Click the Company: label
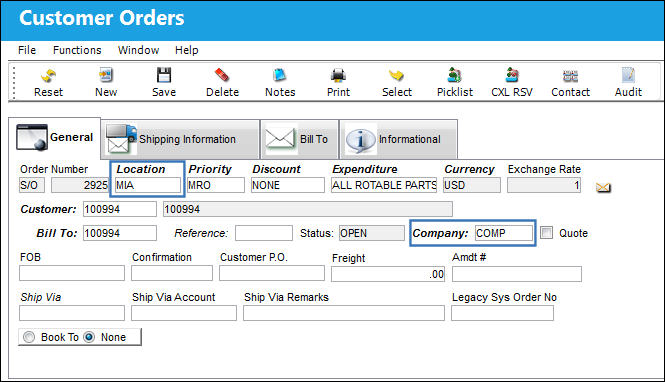Viewport: 665px width, 382px height. click(440, 233)
